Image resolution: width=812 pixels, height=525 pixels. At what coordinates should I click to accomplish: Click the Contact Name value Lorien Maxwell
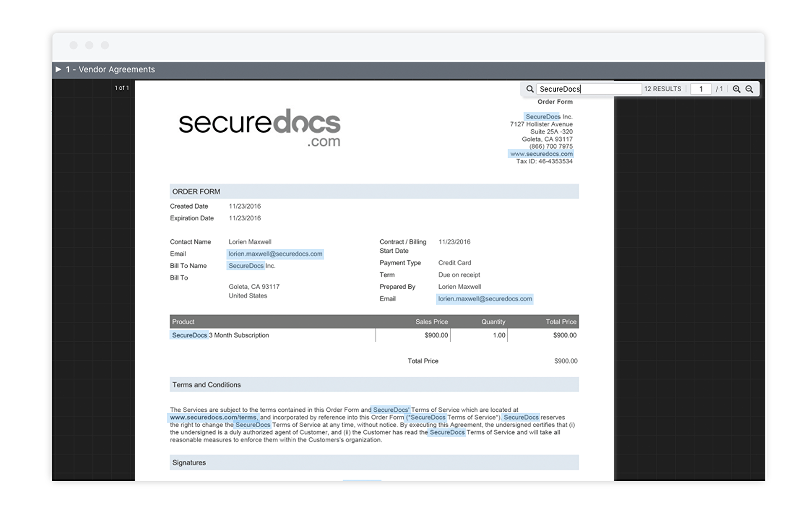point(250,242)
